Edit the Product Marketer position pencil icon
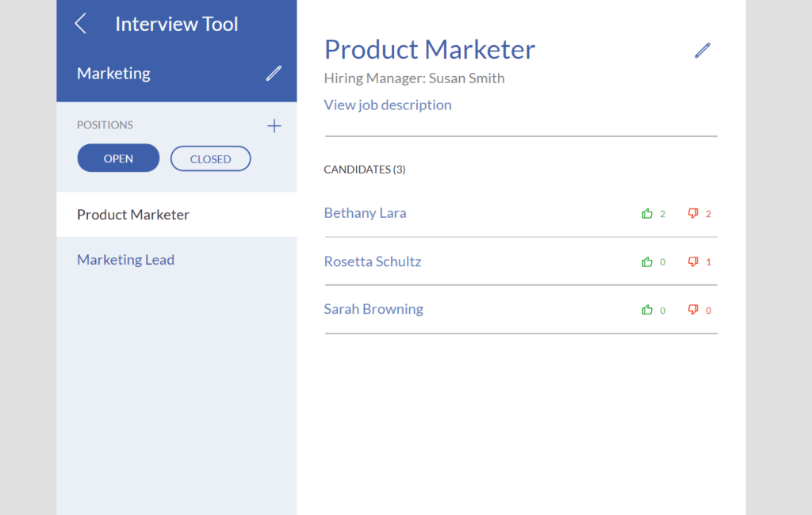The image size is (812, 515). click(x=703, y=50)
